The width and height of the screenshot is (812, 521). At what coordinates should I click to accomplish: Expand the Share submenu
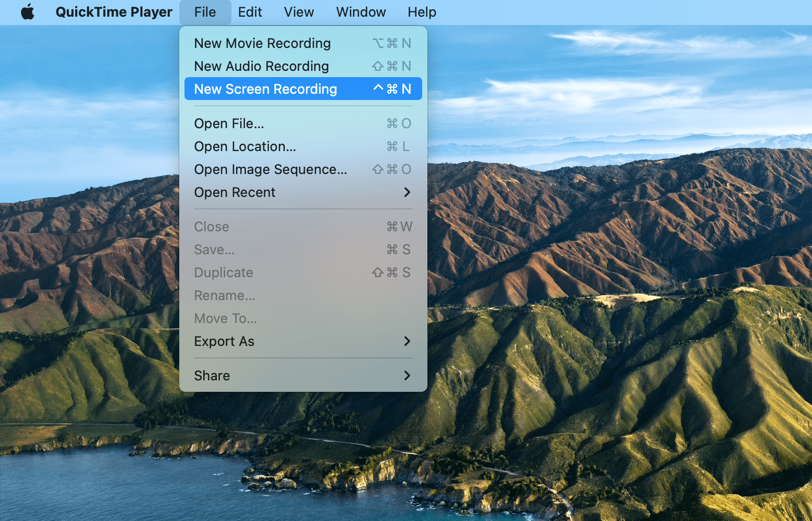tap(303, 376)
